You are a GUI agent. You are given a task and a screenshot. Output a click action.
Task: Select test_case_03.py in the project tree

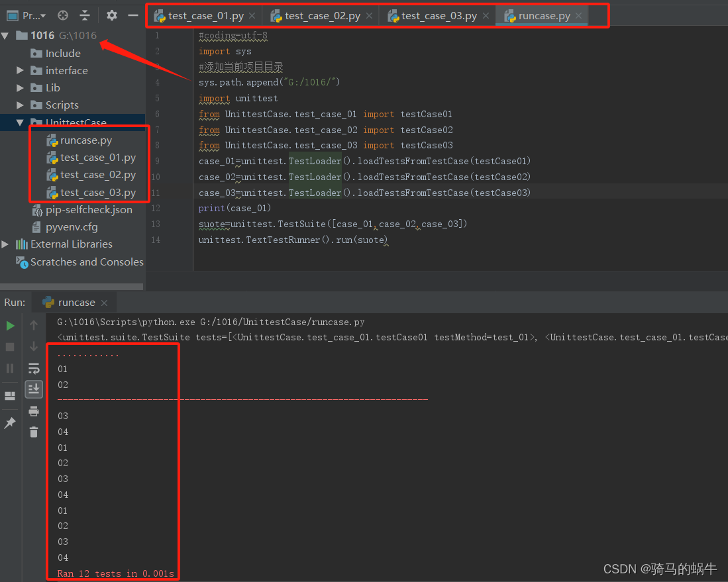tap(91, 193)
